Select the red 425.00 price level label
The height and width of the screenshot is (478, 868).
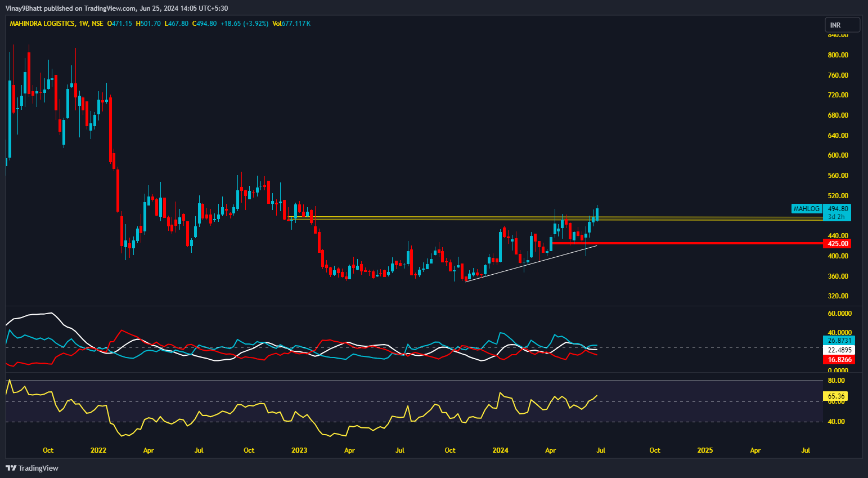pos(838,244)
